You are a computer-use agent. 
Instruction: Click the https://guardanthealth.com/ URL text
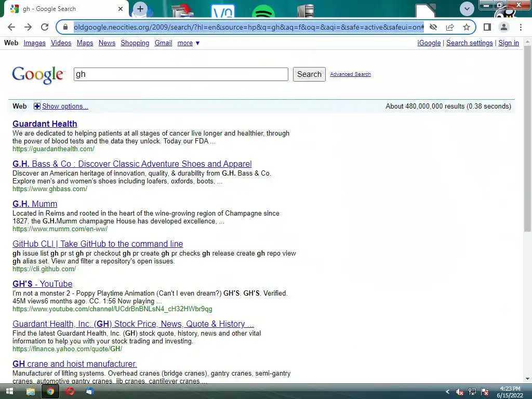(54, 149)
